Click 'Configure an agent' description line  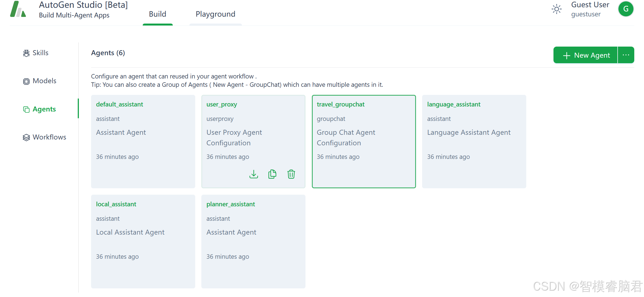pyautogui.click(x=174, y=77)
